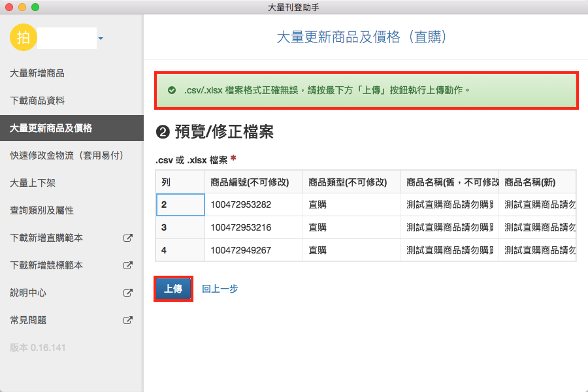Select 下載商品資料 menu item
Image resolution: width=588 pixels, height=392 pixels.
pos(37,101)
